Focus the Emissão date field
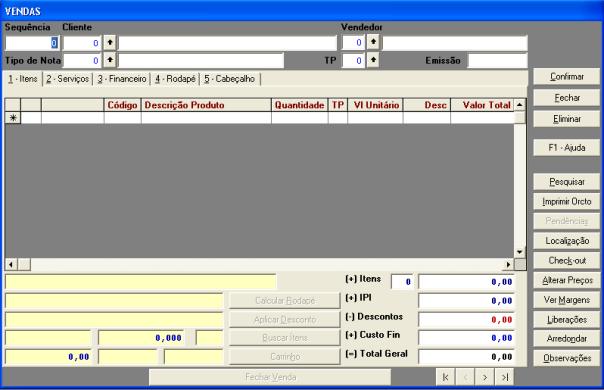The height and width of the screenshot is (390, 604). [497, 61]
